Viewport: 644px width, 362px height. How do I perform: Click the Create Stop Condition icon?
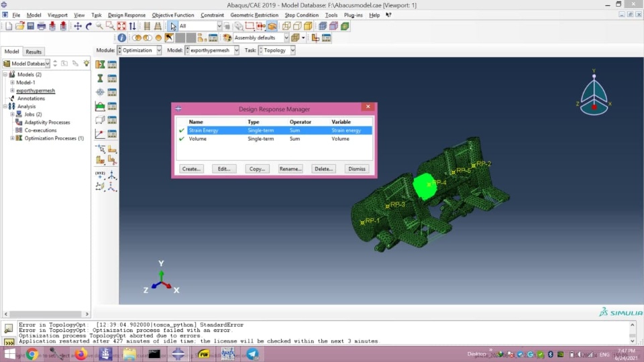pos(100,134)
